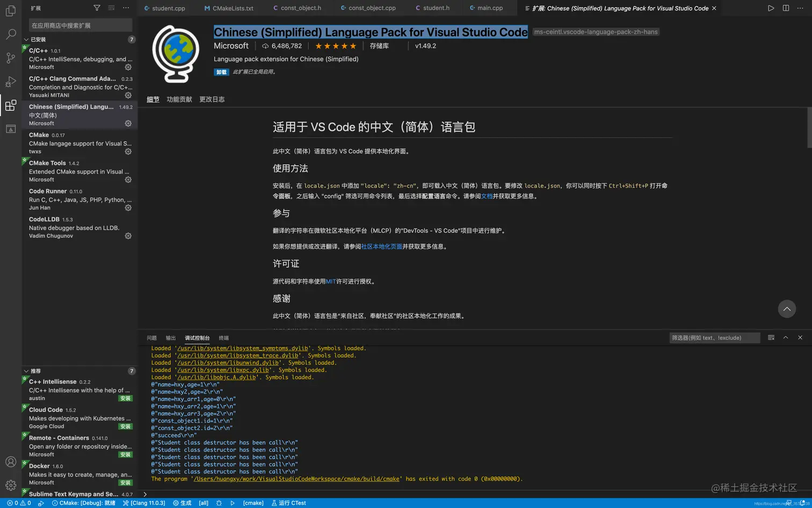
Task: Open the 社区本地化页面 link
Action: (x=381, y=246)
